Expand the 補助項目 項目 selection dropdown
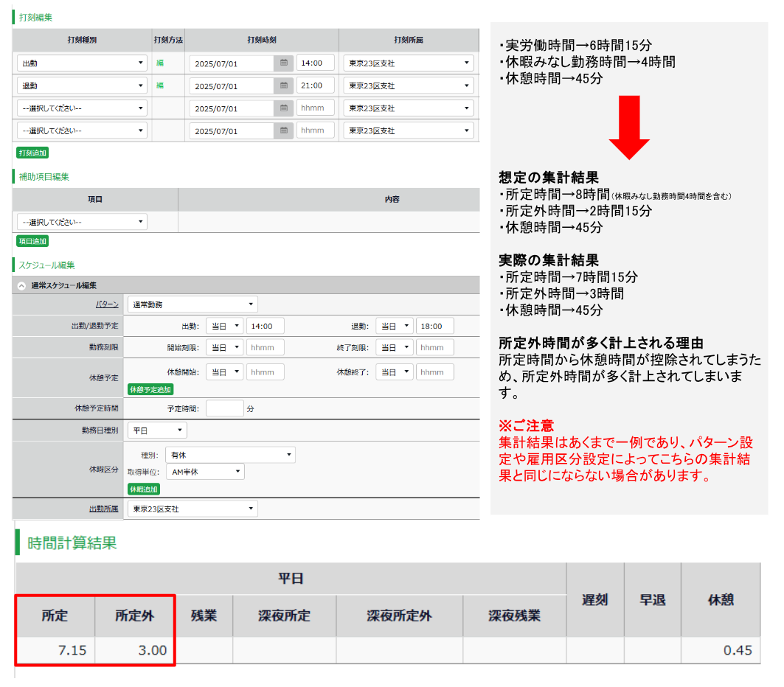This screenshot has height=687, width=784. click(x=82, y=222)
